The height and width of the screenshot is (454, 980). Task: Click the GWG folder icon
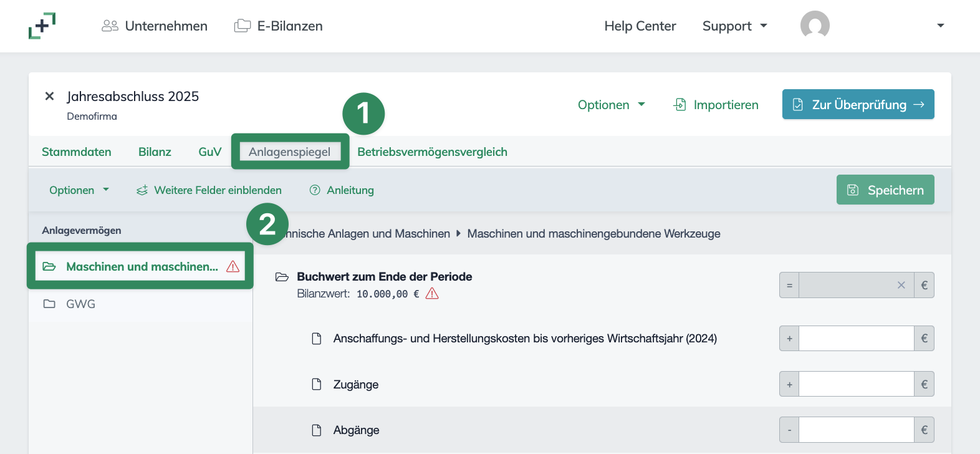(49, 304)
